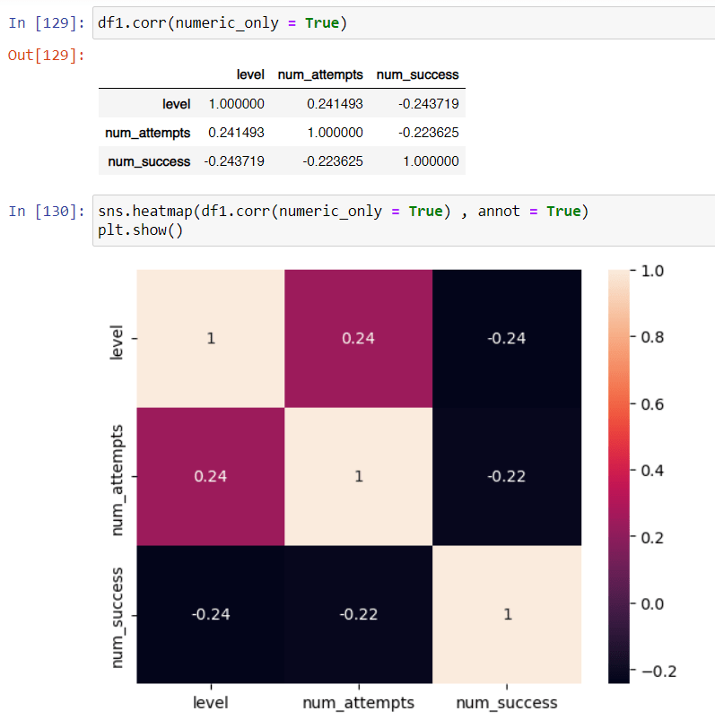Select the 'num_success' row label in table
Image resolution: width=715 pixels, height=728 pixels.
tap(149, 161)
